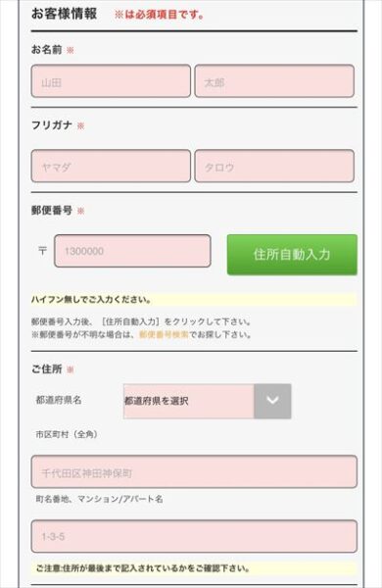Viewport: 382px width, 588px height.
Task: Click the 市区町村（全角）label
Action: (67, 434)
